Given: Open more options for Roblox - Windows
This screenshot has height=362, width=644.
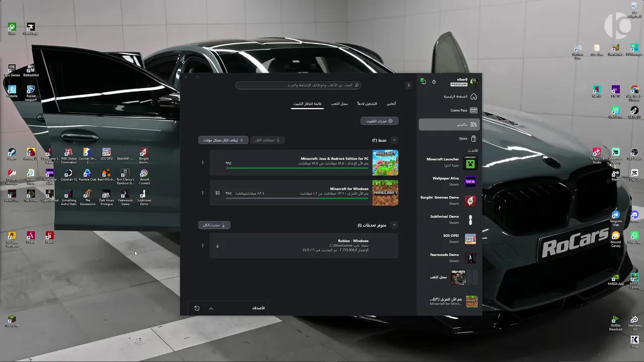Looking at the screenshot, I should [203, 245].
